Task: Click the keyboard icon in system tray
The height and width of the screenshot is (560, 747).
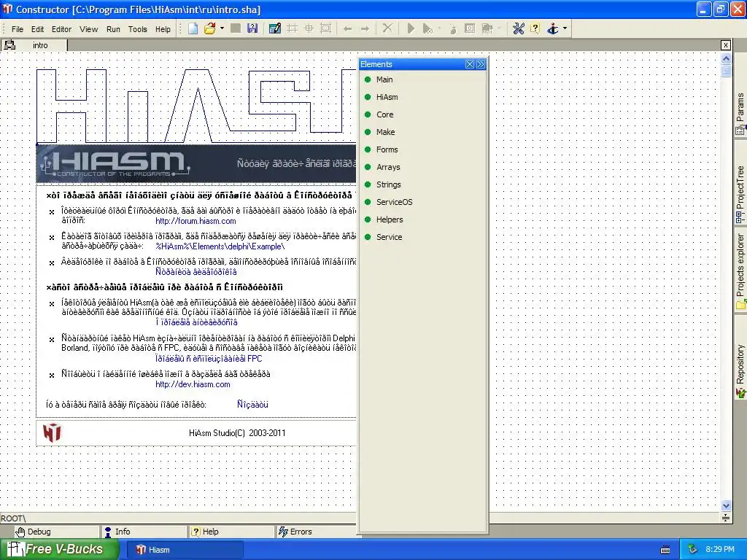Action: (x=665, y=550)
